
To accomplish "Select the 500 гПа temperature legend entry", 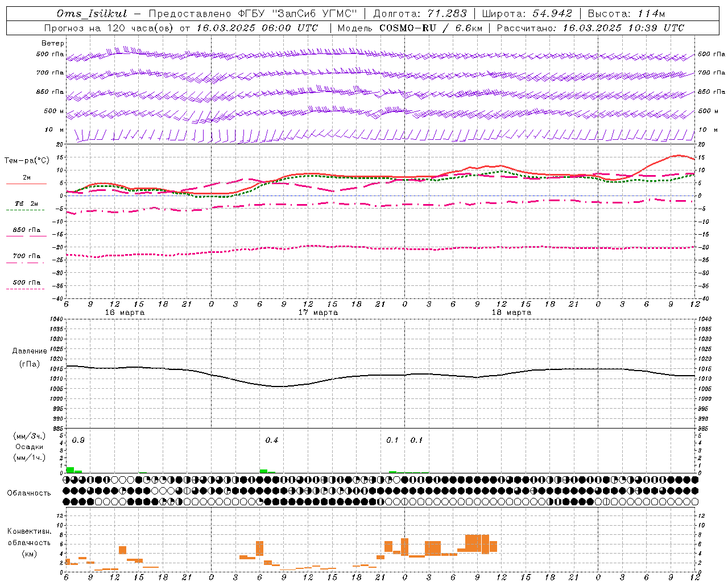I will [x=27, y=282].
